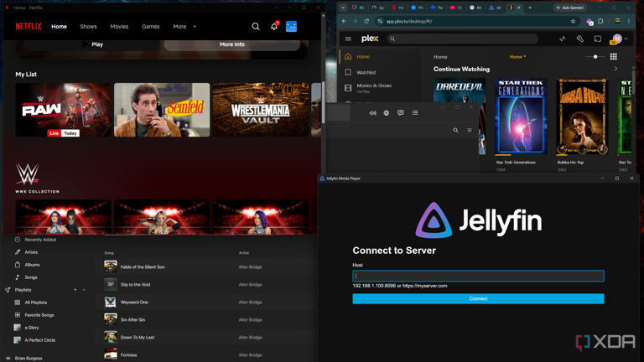Bookmark page with browser star icon

coord(573,21)
